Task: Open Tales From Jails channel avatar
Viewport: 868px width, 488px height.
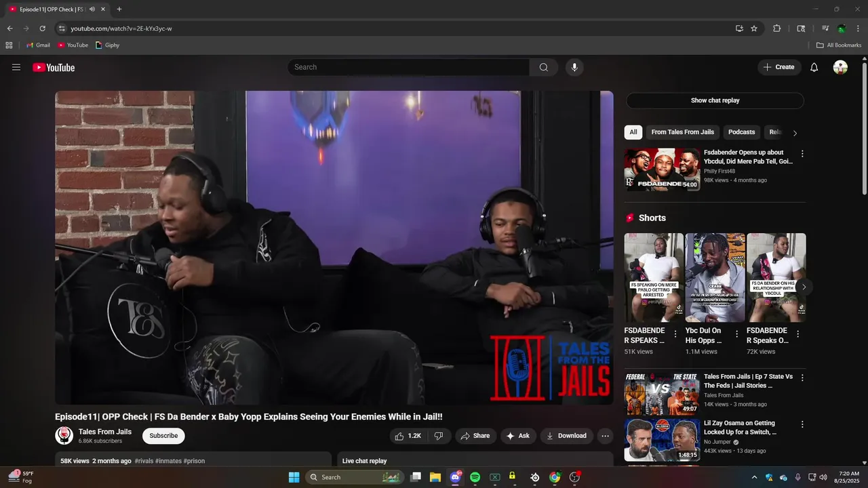Action: [x=64, y=436]
